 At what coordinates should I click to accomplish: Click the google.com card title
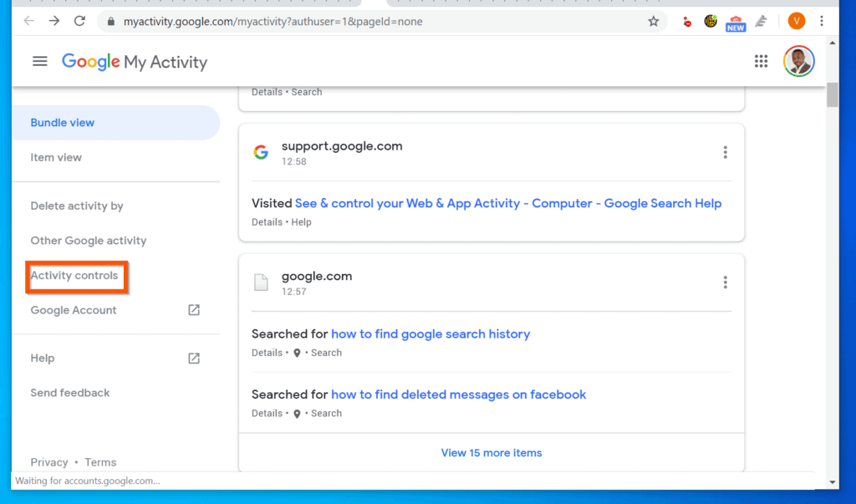click(317, 276)
